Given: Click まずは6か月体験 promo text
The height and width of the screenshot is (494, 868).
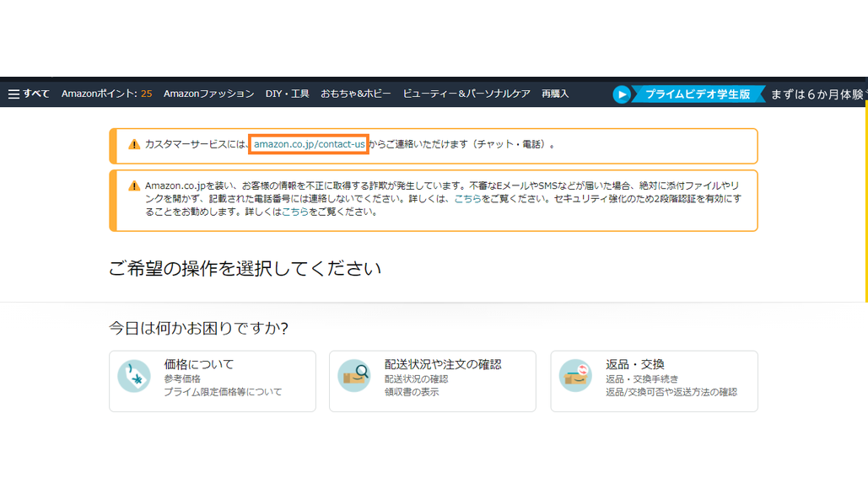Looking at the screenshot, I should 817,94.
